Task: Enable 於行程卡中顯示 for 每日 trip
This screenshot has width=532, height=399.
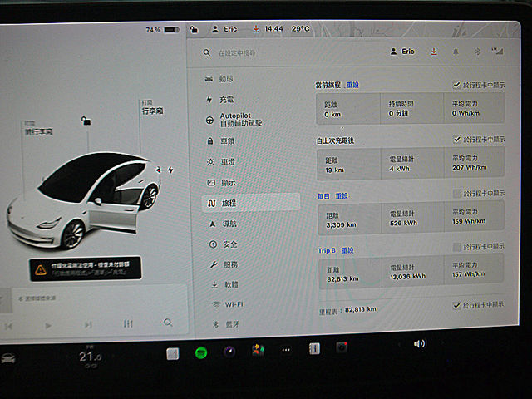Action: 457,194
